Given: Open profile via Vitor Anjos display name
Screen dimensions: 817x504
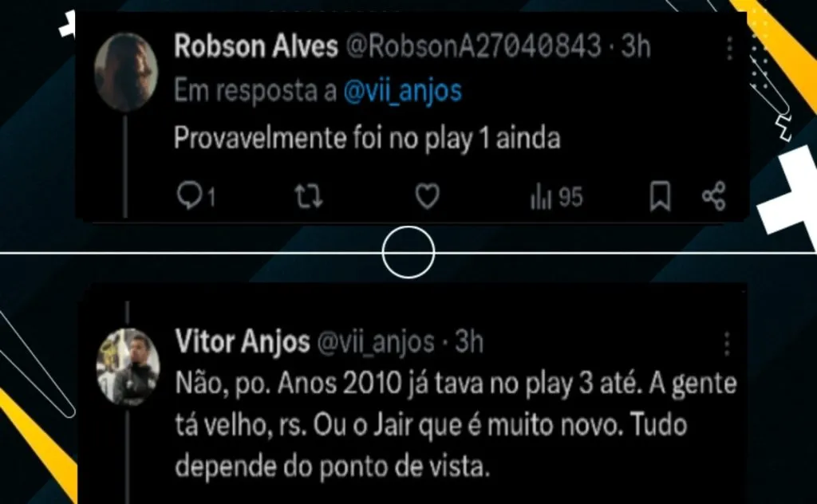Looking at the screenshot, I should 243,341.
